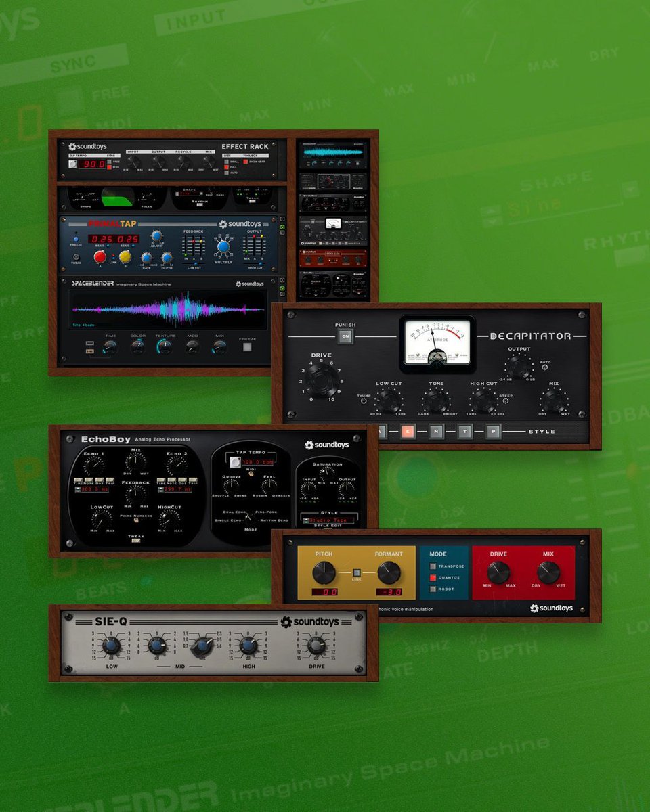Image resolution: width=650 pixels, height=812 pixels.
Task: Click the EchoBoy Feedback knob
Action: (135, 493)
